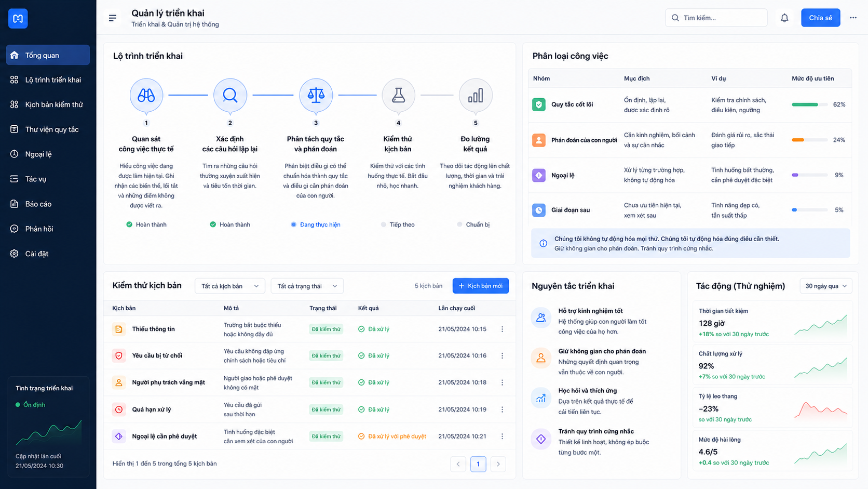Go to previous page of scenarios
The width and height of the screenshot is (868, 489).
pos(458,464)
